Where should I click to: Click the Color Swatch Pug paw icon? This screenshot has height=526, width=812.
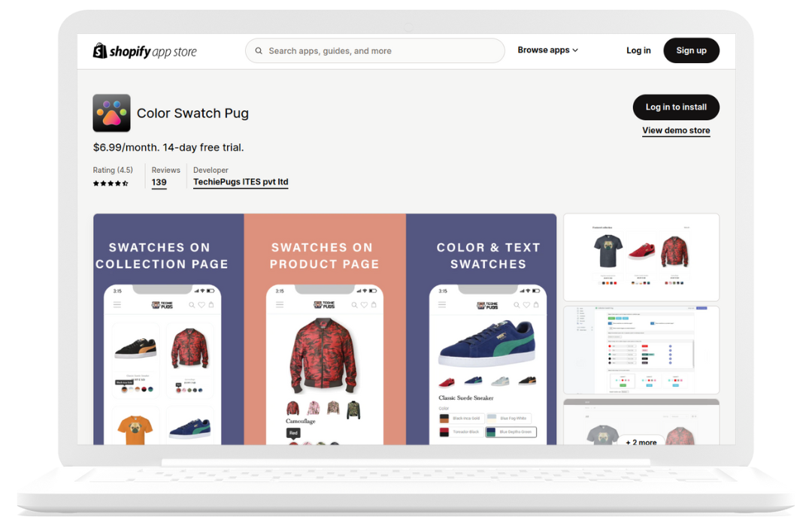[111, 113]
